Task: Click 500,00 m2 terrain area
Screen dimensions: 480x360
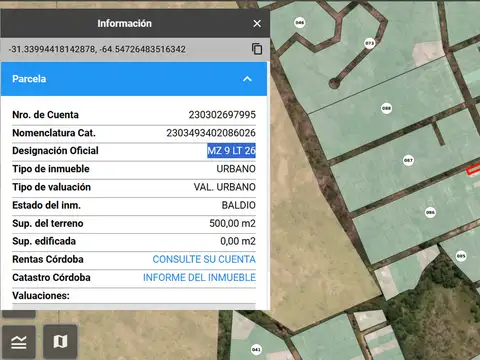Action: [232, 223]
